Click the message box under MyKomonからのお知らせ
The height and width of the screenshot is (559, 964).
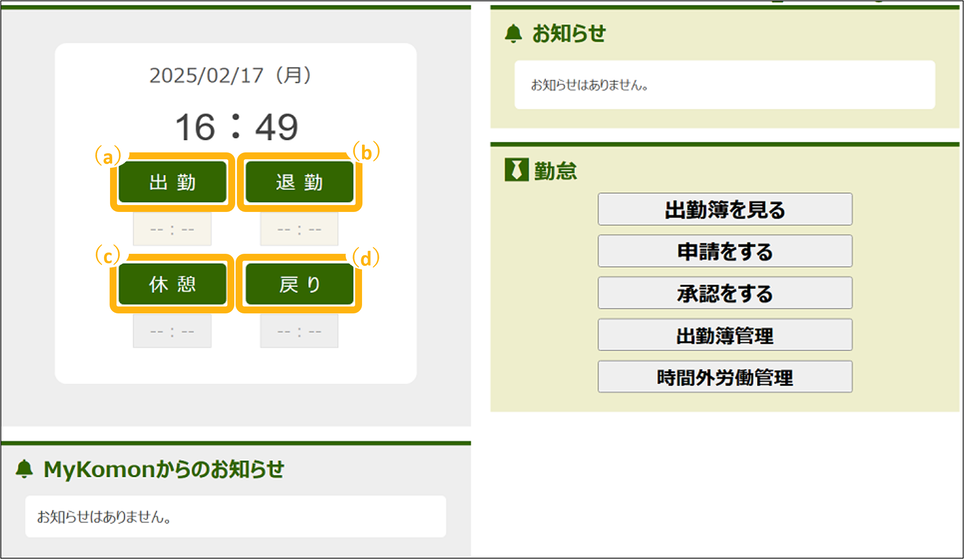click(235, 517)
